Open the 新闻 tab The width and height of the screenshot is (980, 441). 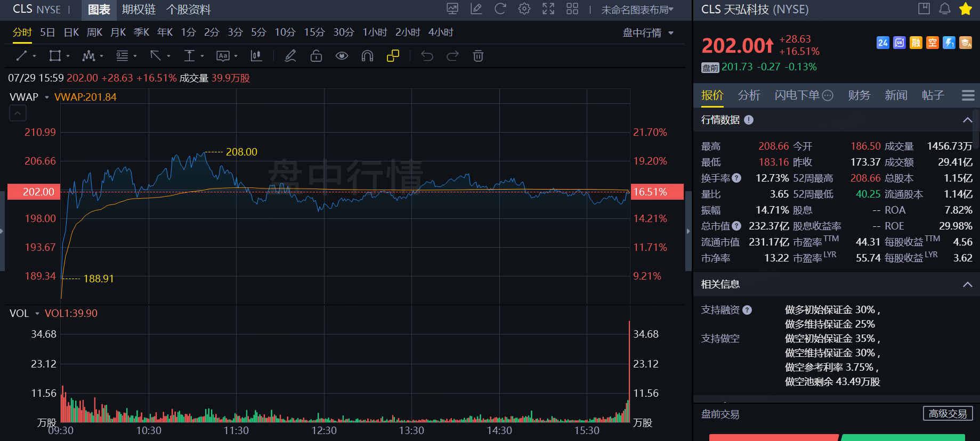pyautogui.click(x=896, y=95)
